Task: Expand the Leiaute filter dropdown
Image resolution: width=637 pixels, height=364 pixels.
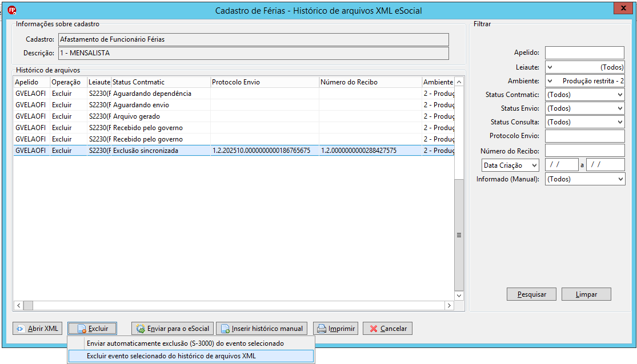Action: coord(550,67)
